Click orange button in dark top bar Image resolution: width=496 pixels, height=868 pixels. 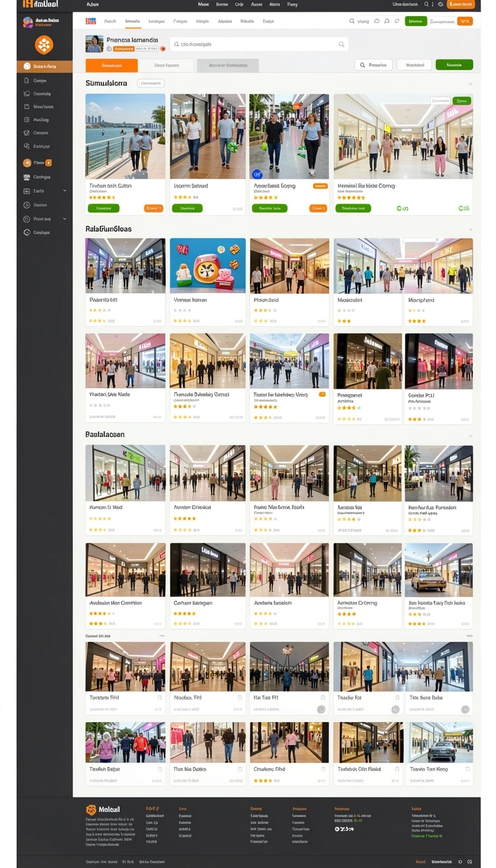coord(460,5)
